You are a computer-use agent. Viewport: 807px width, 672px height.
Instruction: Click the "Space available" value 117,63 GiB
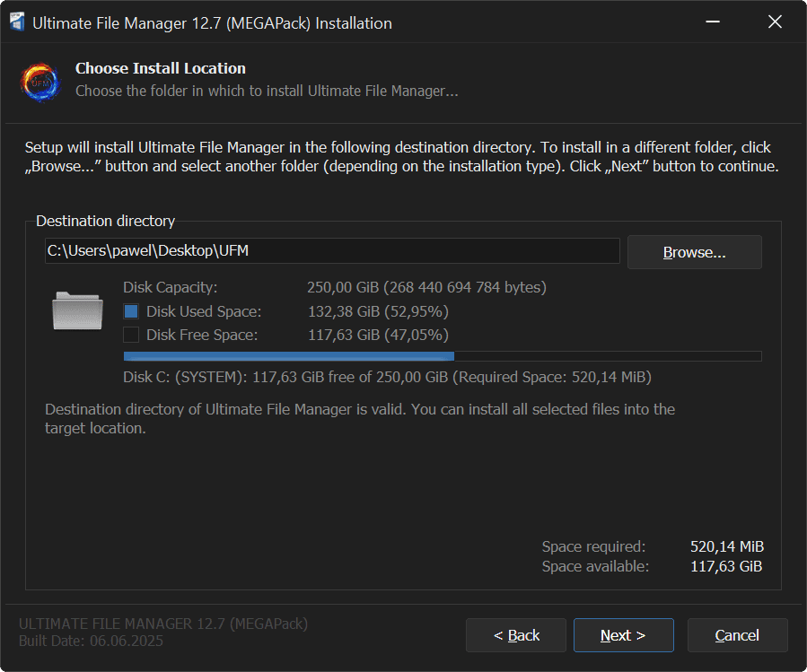(x=726, y=566)
